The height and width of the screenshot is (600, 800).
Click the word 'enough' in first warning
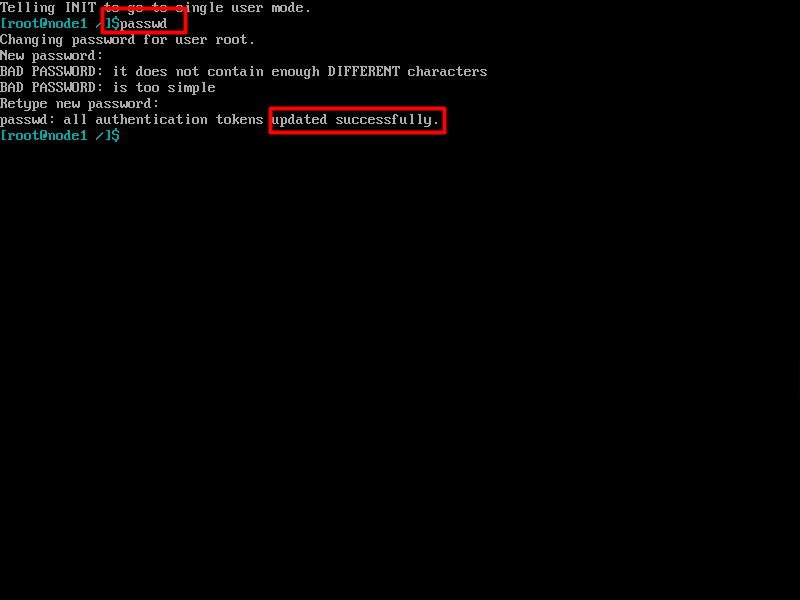[295, 72]
